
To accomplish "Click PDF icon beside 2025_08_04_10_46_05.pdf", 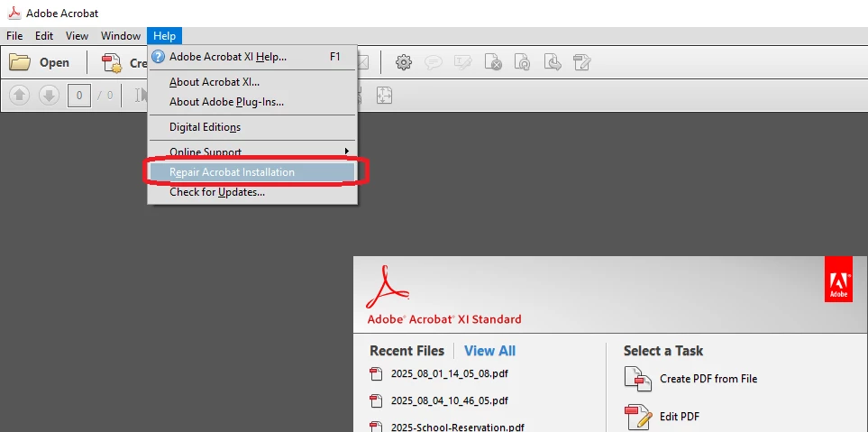I will tap(376, 400).
